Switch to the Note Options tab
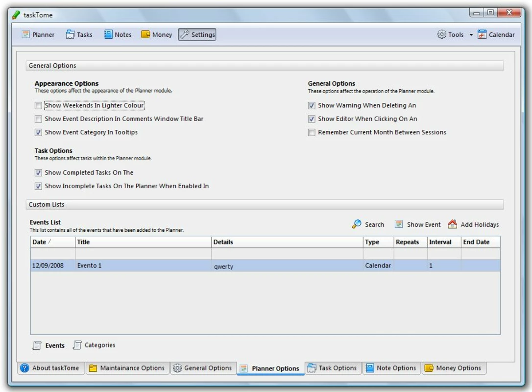Screen dimensions: 532x392 coord(391,368)
